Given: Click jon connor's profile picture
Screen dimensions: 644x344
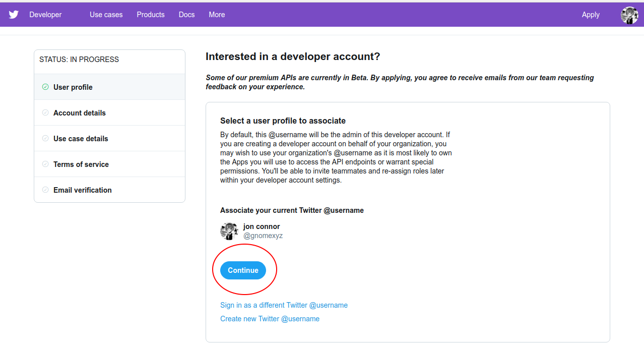Looking at the screenshot, I should point(229,231).
